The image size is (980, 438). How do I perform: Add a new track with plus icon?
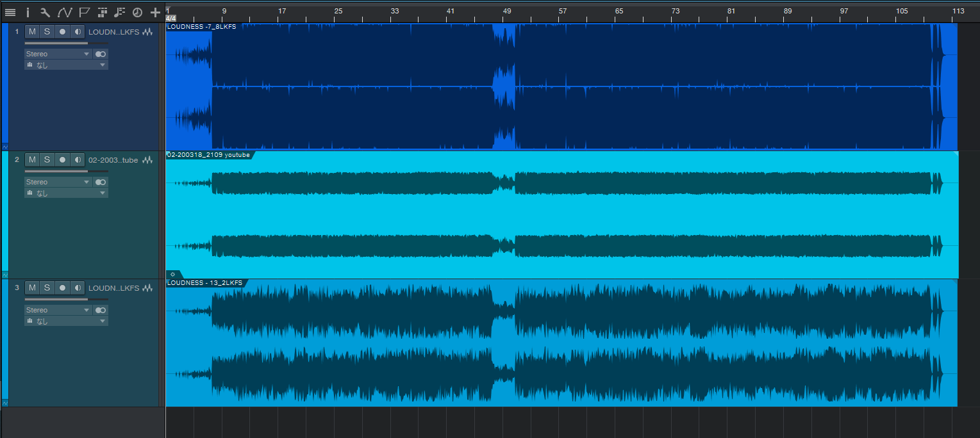[155, 12]
